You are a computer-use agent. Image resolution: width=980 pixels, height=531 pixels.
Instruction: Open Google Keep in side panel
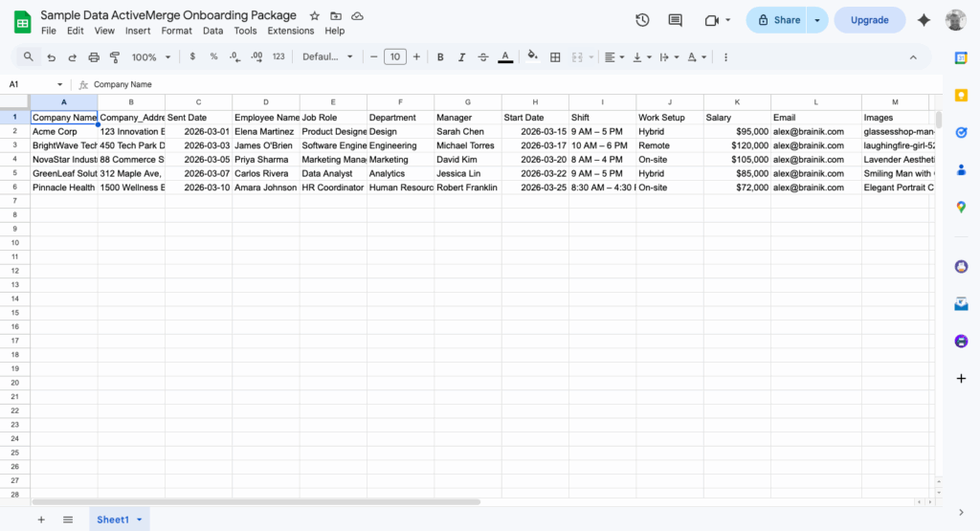tap(961, 95)
